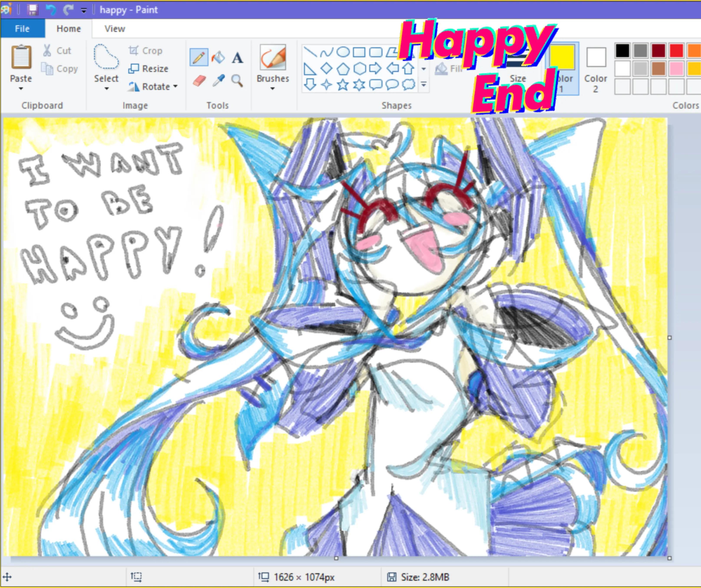Pick the gray-50% color swatch

pyautogui.click(x=640, y=51)
